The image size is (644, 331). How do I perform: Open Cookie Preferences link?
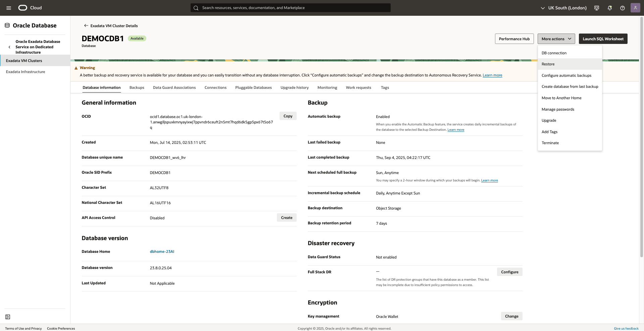click(x=61, y=329)
